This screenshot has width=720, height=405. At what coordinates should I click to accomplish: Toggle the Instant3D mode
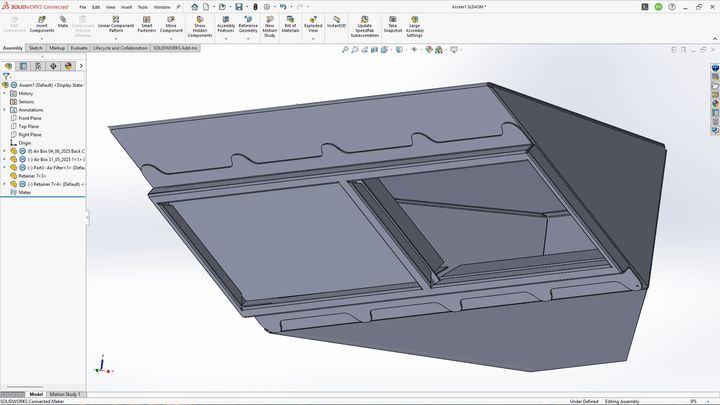pos(336,21)
